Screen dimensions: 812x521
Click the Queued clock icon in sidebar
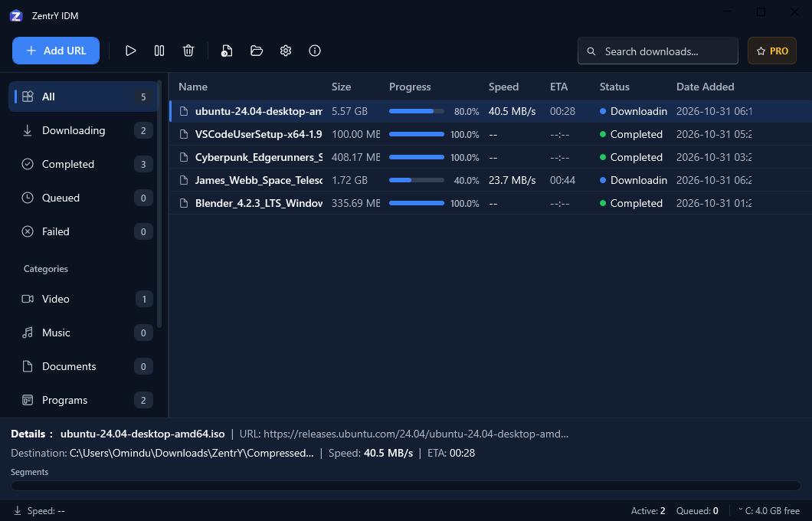pos(28,198)
